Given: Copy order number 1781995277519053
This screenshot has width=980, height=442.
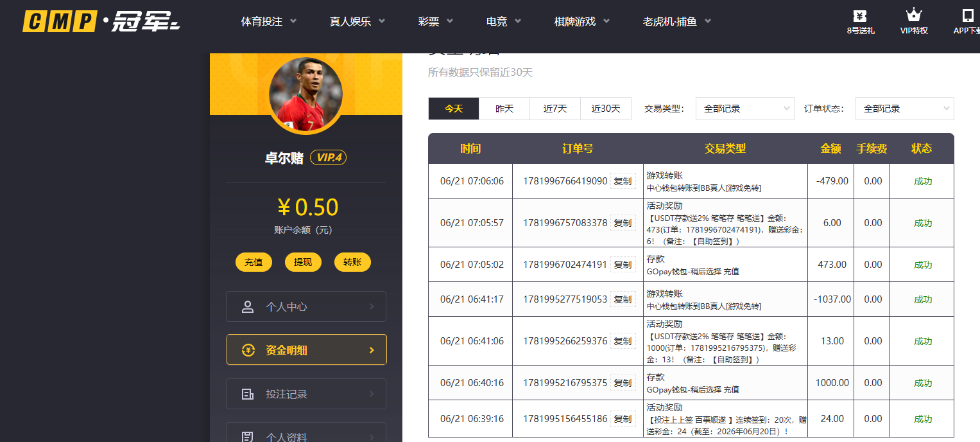Looking at the screenshot, I should 623,299.
